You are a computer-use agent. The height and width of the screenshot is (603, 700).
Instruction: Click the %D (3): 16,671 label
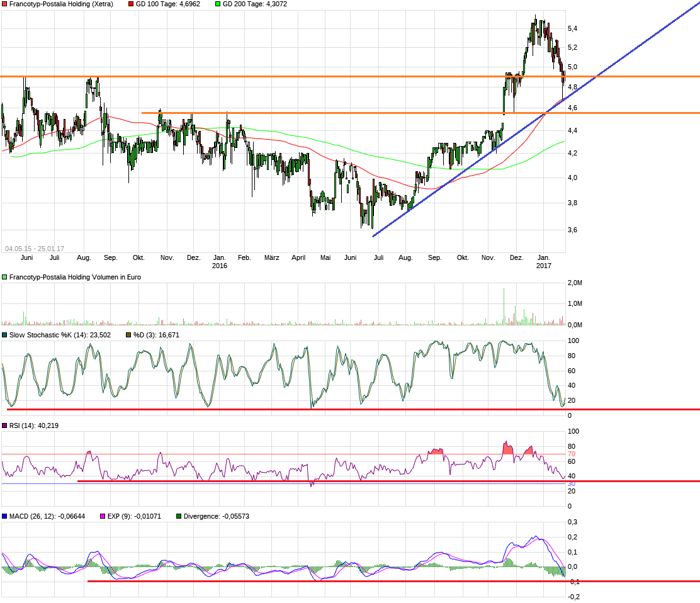tap(156, 335)
